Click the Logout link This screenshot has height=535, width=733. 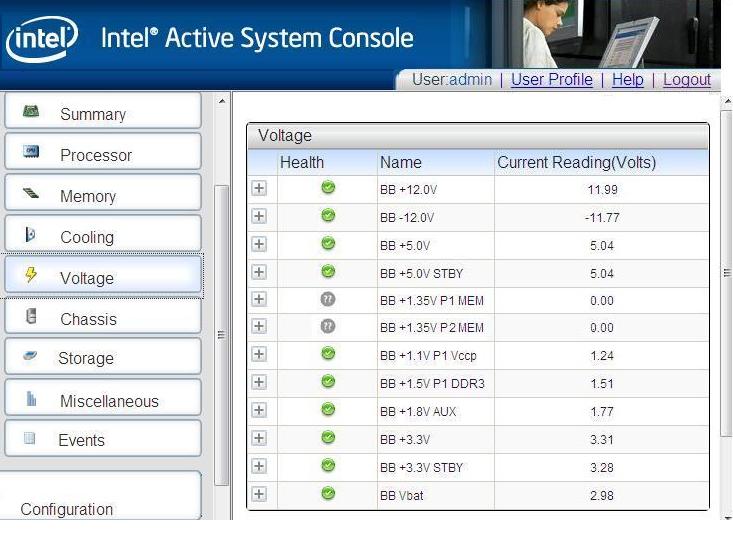(687, 80)
